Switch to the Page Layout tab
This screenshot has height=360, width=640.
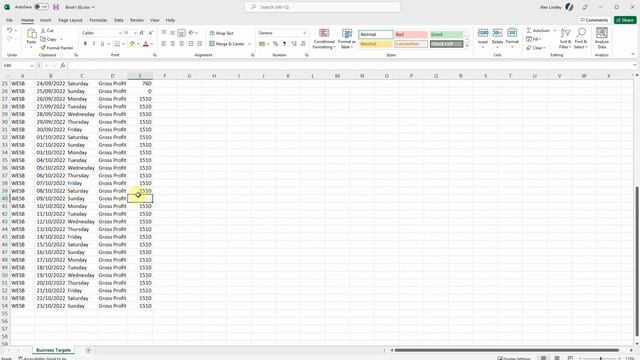pyautogui.click(x=70, y=20)
